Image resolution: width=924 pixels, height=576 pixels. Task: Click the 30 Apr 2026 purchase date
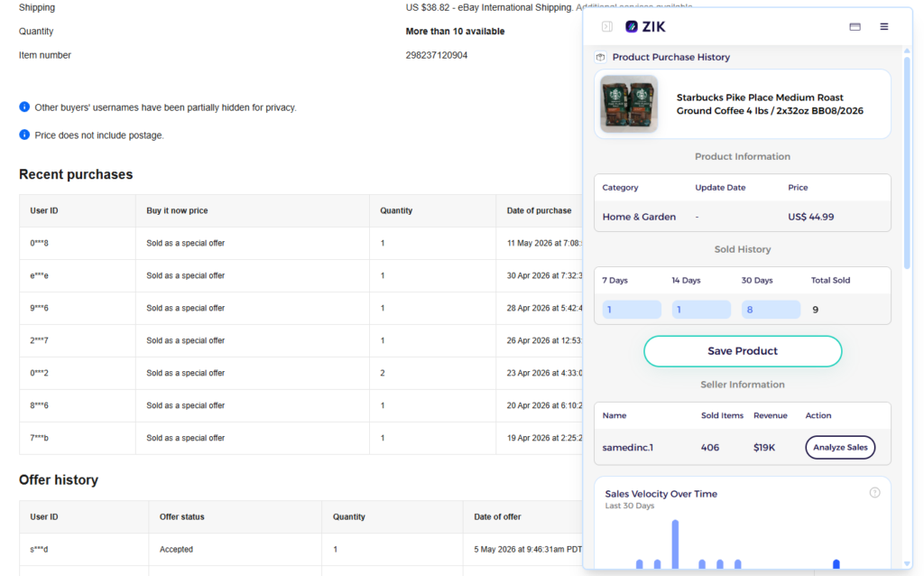pos(544,275)
